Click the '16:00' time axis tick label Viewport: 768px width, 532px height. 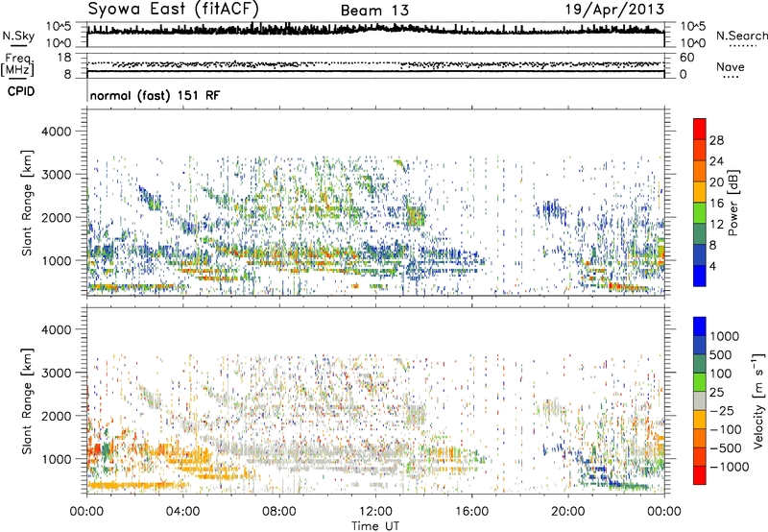tap(471, 512)
